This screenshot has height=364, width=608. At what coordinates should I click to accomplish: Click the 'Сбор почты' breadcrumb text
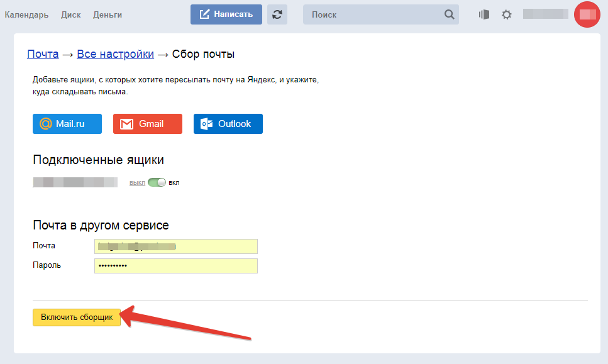[203, 54]
